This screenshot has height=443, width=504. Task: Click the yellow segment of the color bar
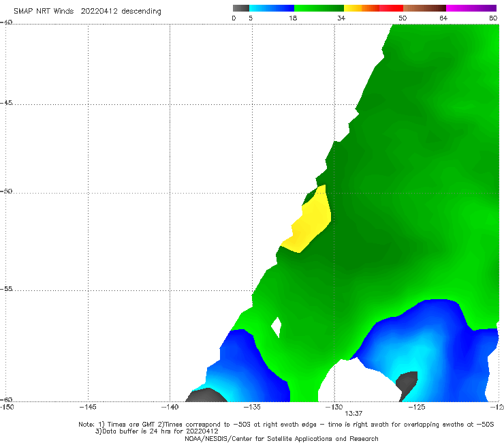pyautogui.click(x=353, y=8)
